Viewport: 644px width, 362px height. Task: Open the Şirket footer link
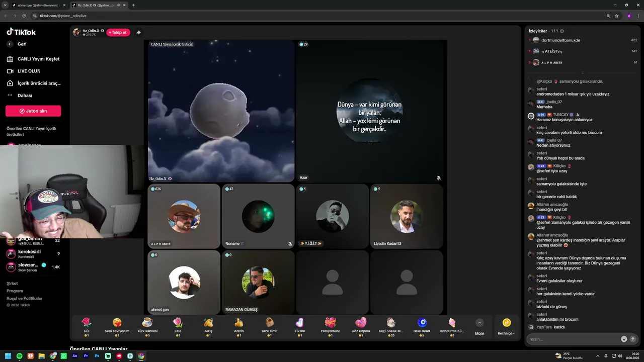point(12,284)
